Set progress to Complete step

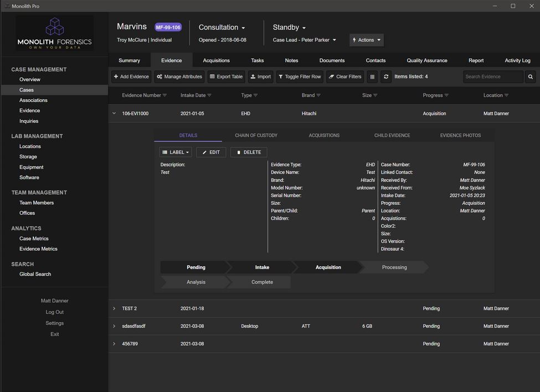(x=262, y=282)
